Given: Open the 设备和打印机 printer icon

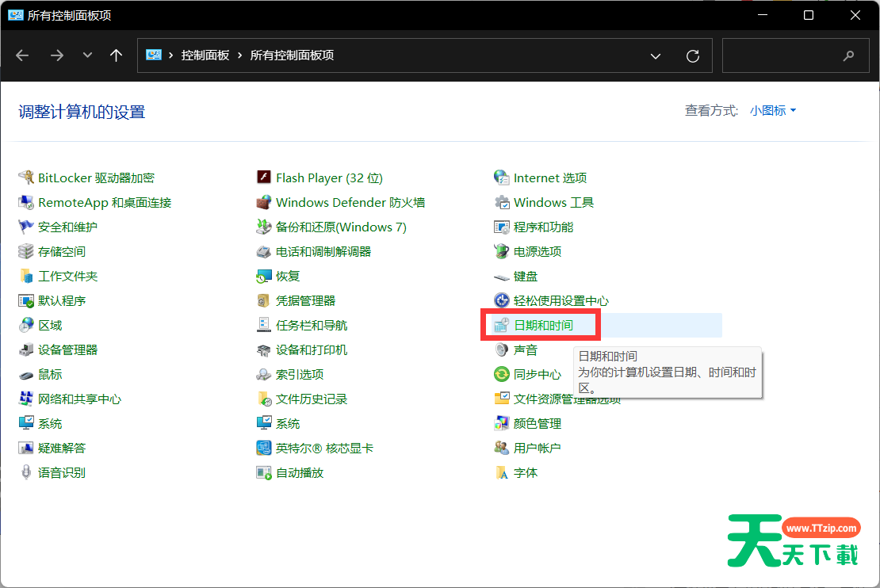Looking at the screenshot, I should (x=264, y=349).
